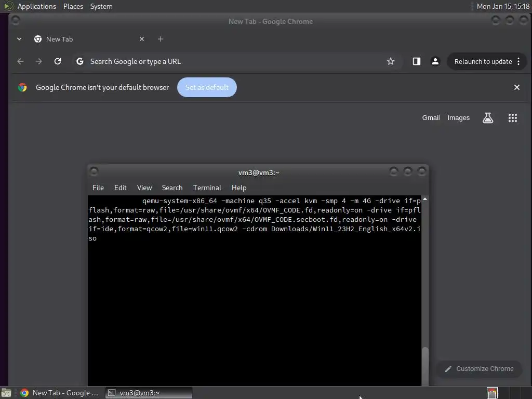Add a new tab with the plus icon
The image size is (532, 399).
(161, 39)
